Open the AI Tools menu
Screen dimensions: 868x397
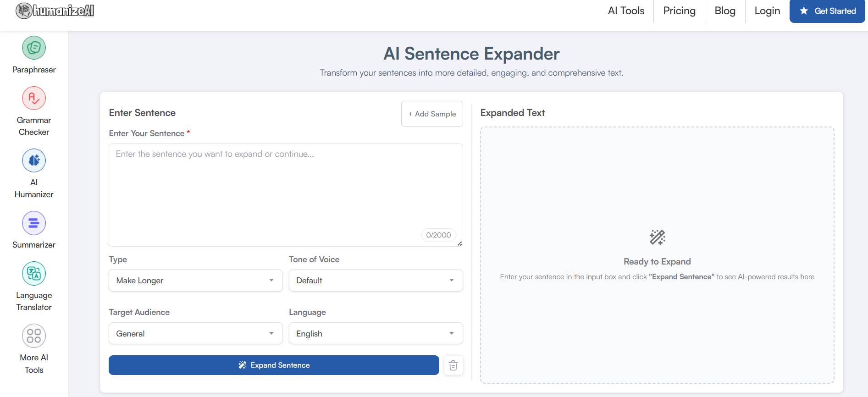tap(626, 11)
